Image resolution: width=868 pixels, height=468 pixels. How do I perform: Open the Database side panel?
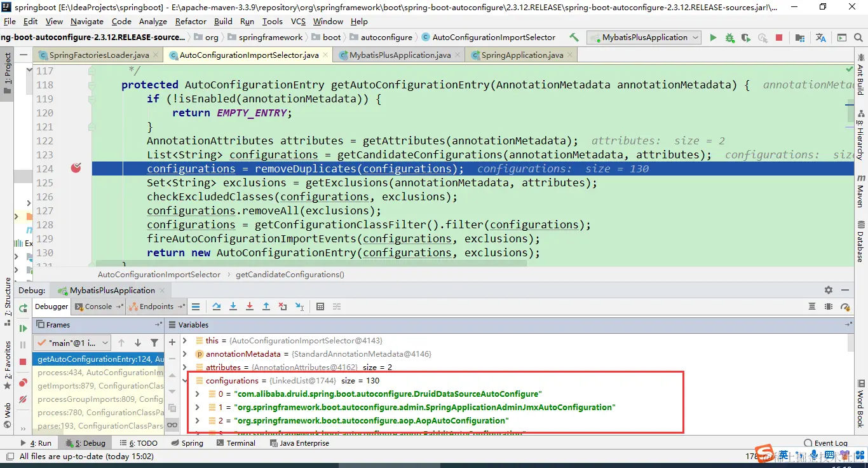pos(860,242)
